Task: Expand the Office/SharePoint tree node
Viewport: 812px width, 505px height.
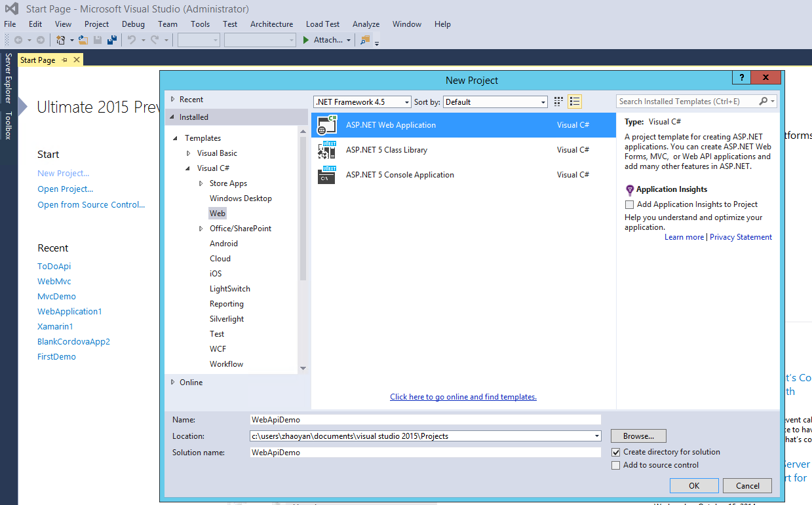Action: tap(201, 229)
